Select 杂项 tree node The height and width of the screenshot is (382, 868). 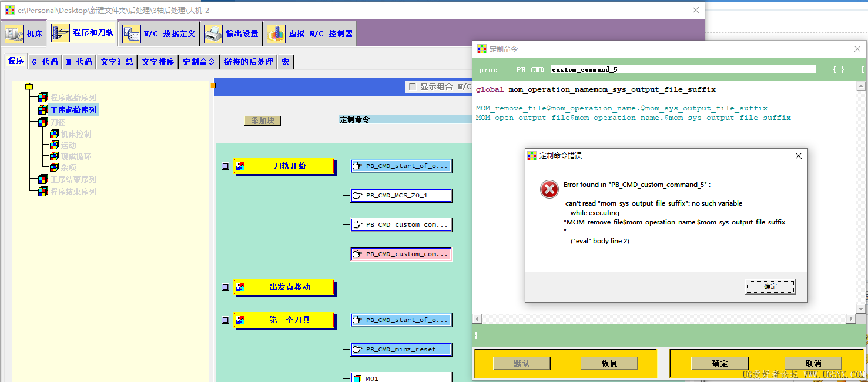click(x=69, y=167)
